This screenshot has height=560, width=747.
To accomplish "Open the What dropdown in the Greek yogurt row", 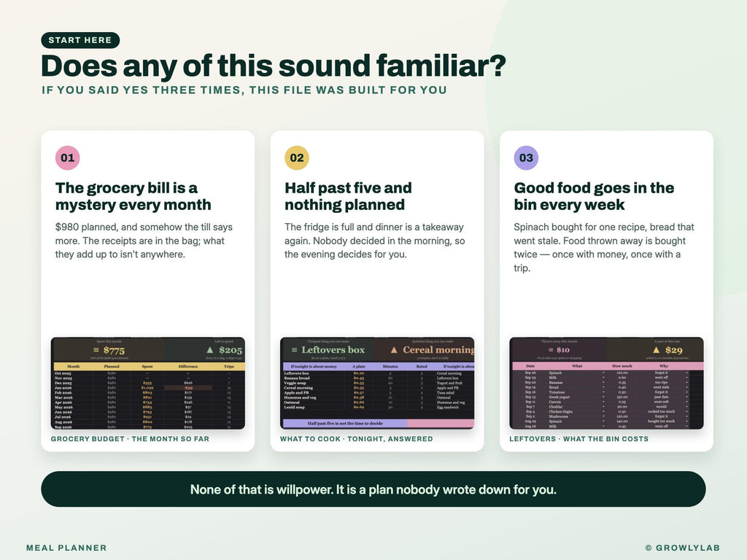I will point(603,397).
